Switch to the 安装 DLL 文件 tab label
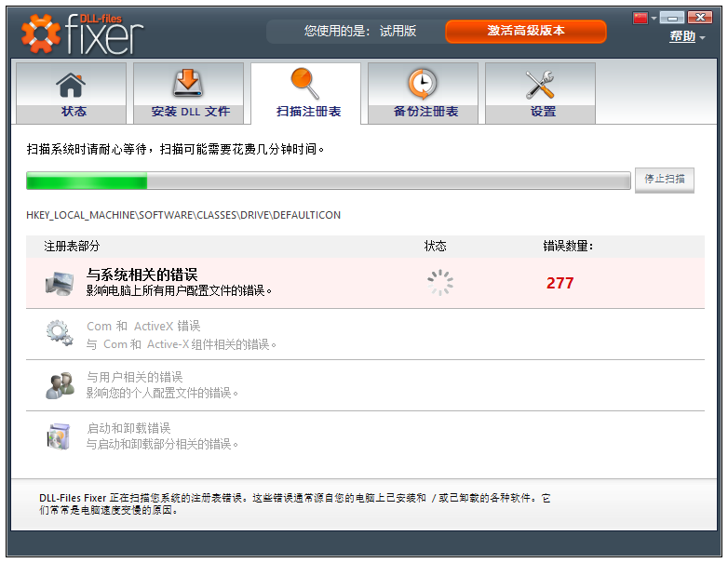The width and height of the screenshot is (728, 563). point(190,112)
